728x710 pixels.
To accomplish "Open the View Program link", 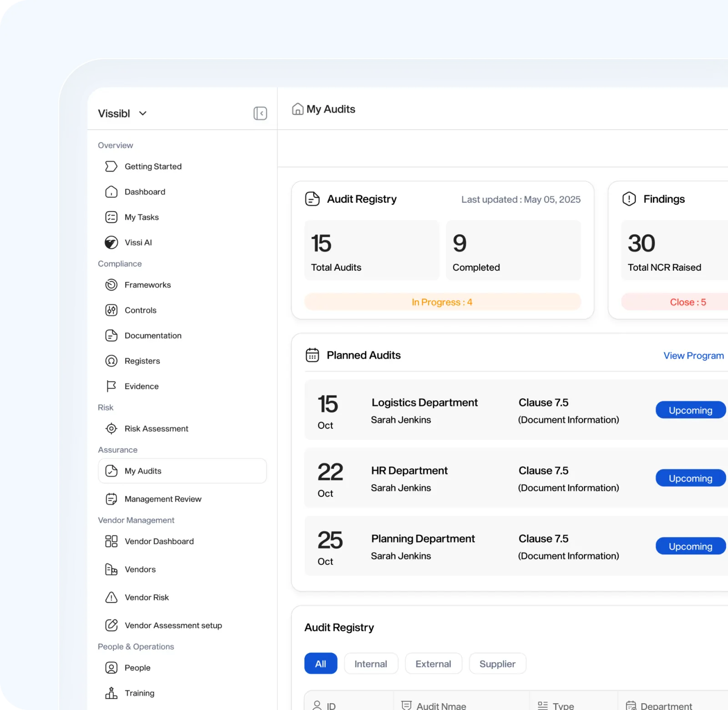I will point(693,356).
